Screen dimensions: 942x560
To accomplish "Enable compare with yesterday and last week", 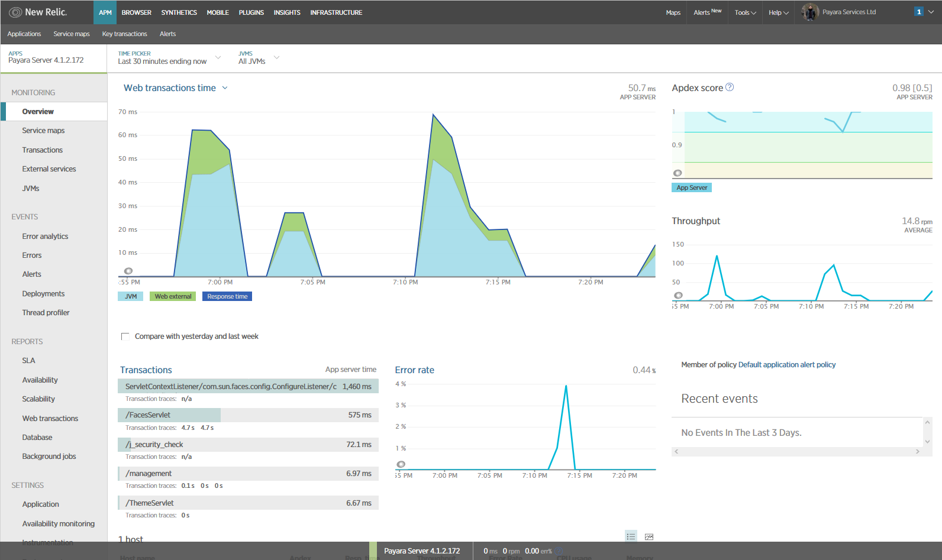I will 125,336.
